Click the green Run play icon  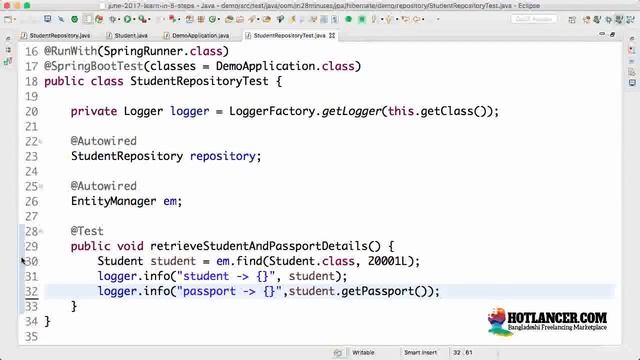[x=127, y=19]
